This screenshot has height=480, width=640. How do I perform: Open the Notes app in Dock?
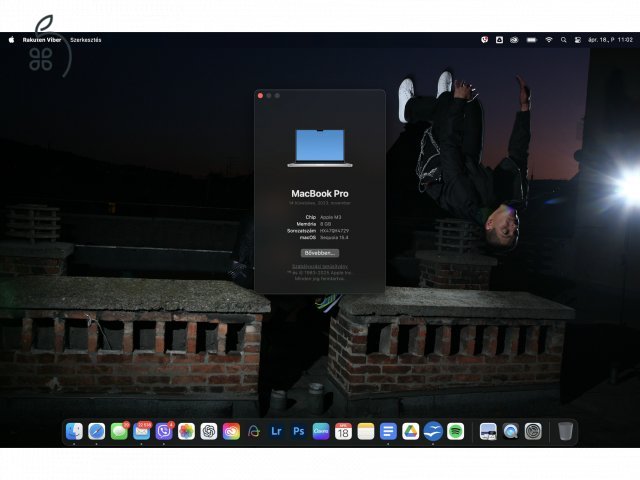pos(366,431)
